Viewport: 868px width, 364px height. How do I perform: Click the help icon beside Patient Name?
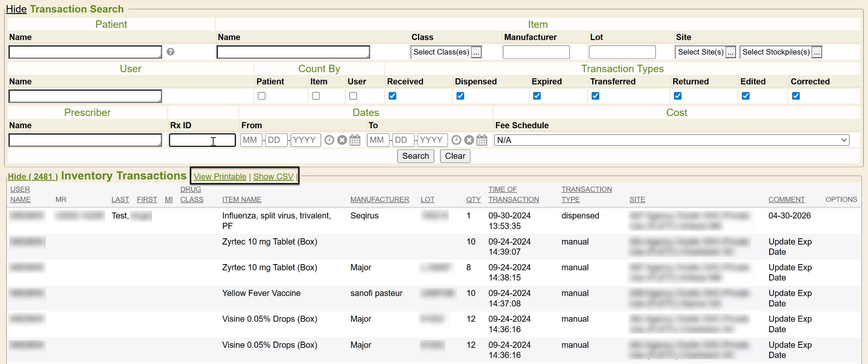coord(170,52)
